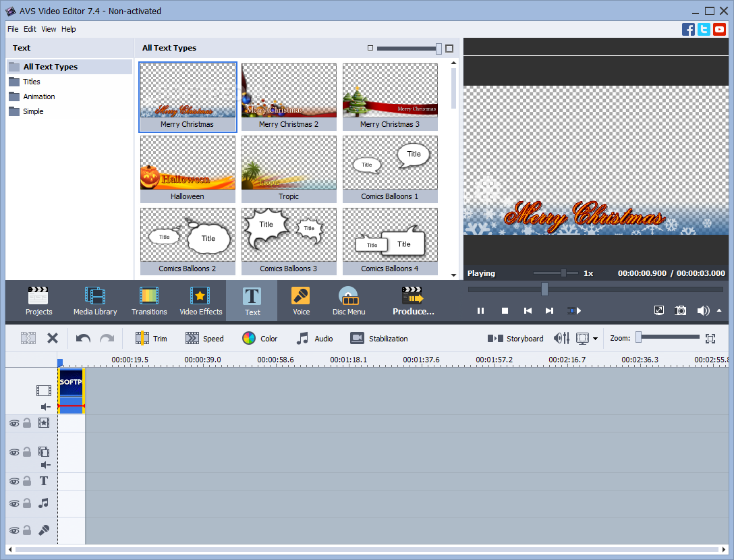The image size is (734, 560).
Task: Open the Disc Menu section
Action: (349, 301)
